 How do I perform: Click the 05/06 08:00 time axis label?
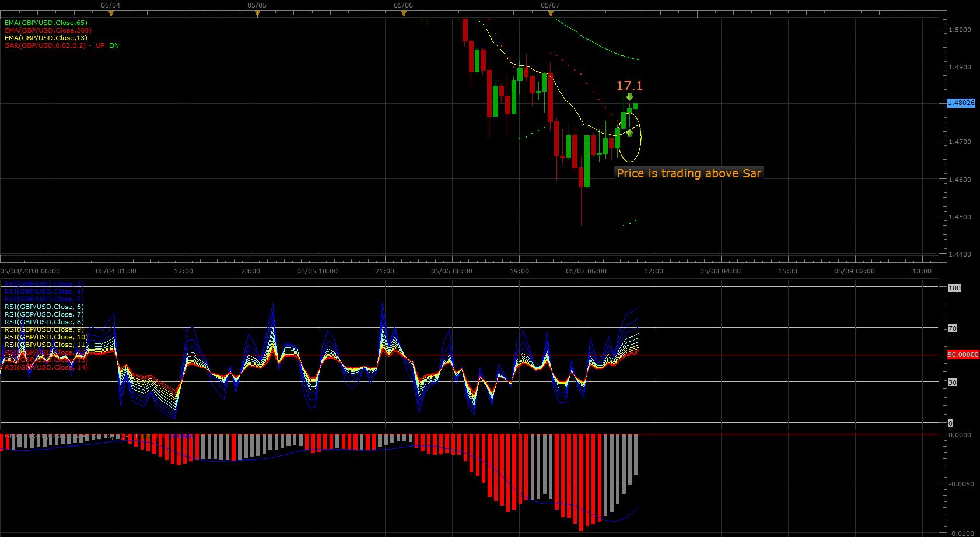pos(452,271)
